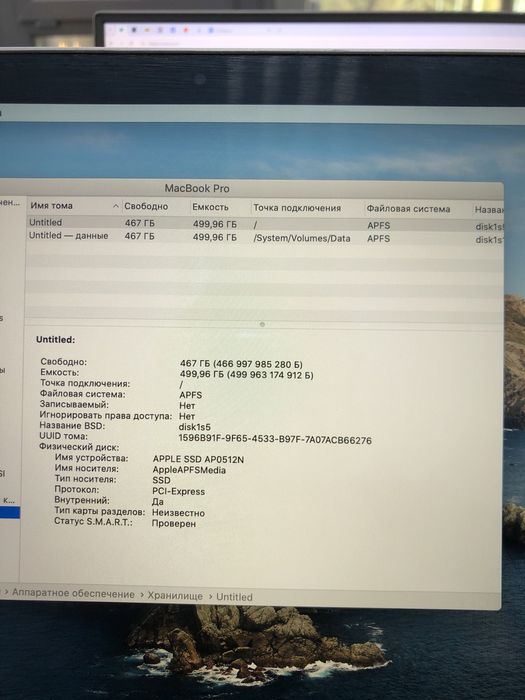
Task: Click the /System/Volumes/Data mount point cell
Action: [302, 238]
